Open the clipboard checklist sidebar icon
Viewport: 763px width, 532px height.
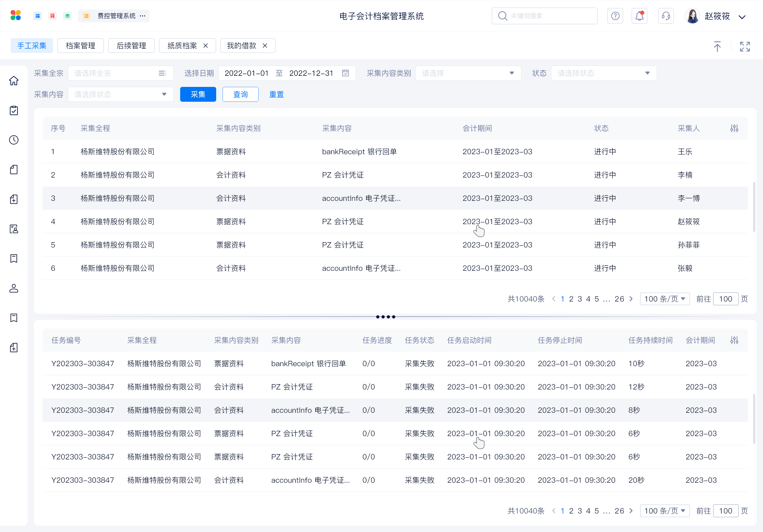(x=14, y=110)
